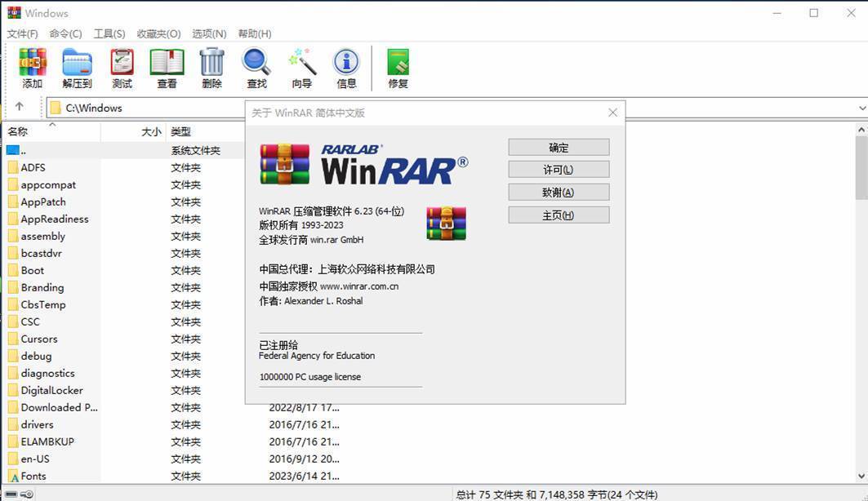
Task: Open the Favorites (收藏夹) menu
Action: click(x=158, y=33)
